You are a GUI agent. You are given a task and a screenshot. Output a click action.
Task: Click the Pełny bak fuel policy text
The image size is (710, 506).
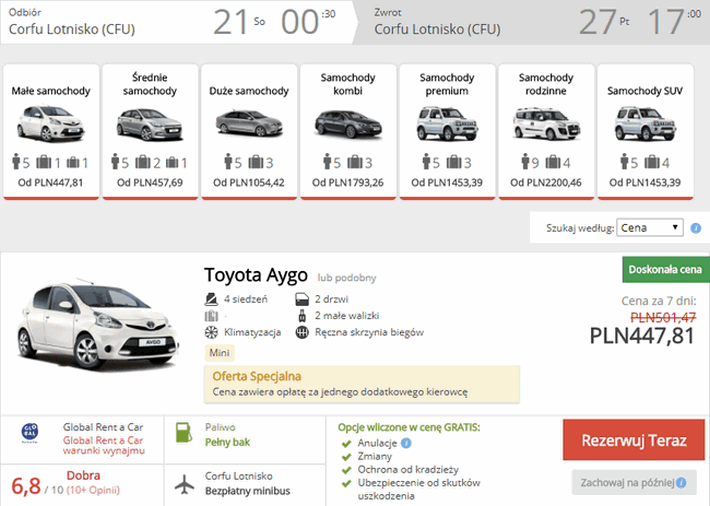tap(227, 442)
